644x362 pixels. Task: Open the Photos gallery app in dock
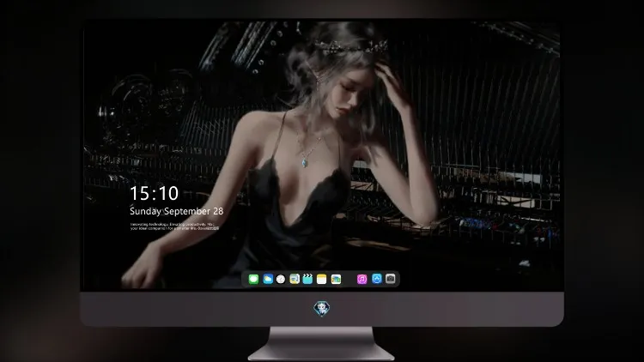click(336, 279)
